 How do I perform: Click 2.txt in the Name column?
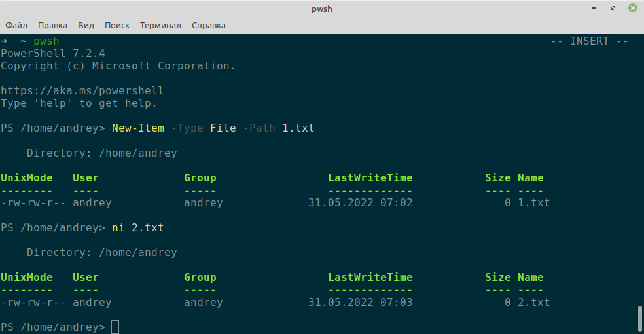(533, 303)
